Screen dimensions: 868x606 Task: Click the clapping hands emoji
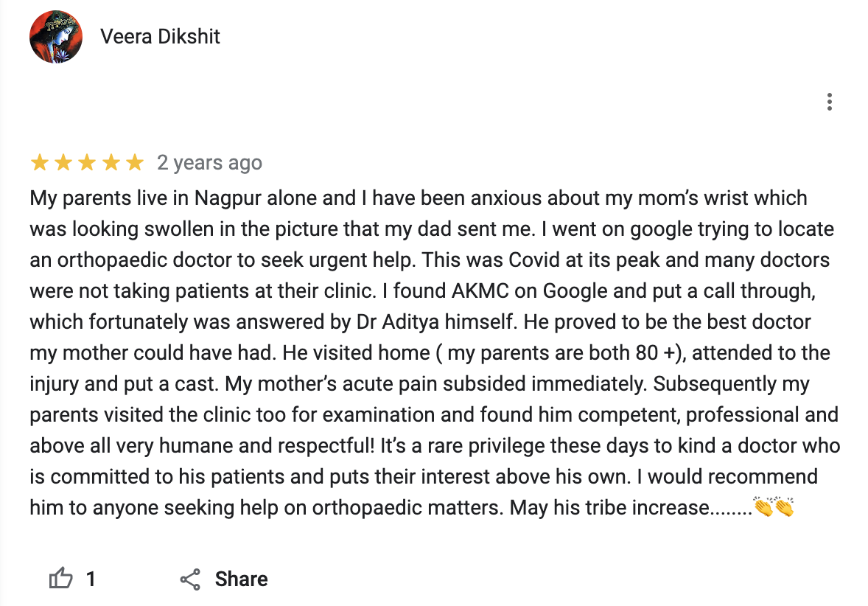(x=774, y=508)
